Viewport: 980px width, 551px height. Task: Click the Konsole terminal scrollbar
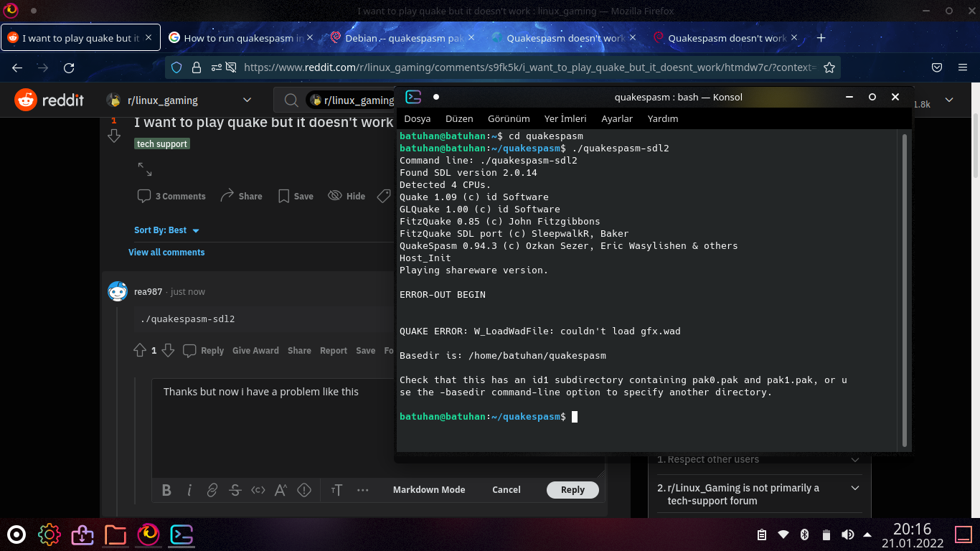tap(905, 290)
